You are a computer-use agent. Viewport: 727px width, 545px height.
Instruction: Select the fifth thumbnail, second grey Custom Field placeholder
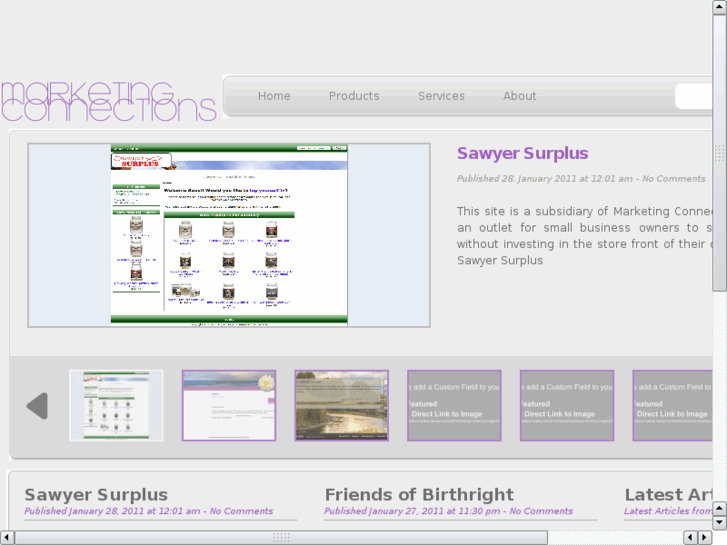[567, 405]
